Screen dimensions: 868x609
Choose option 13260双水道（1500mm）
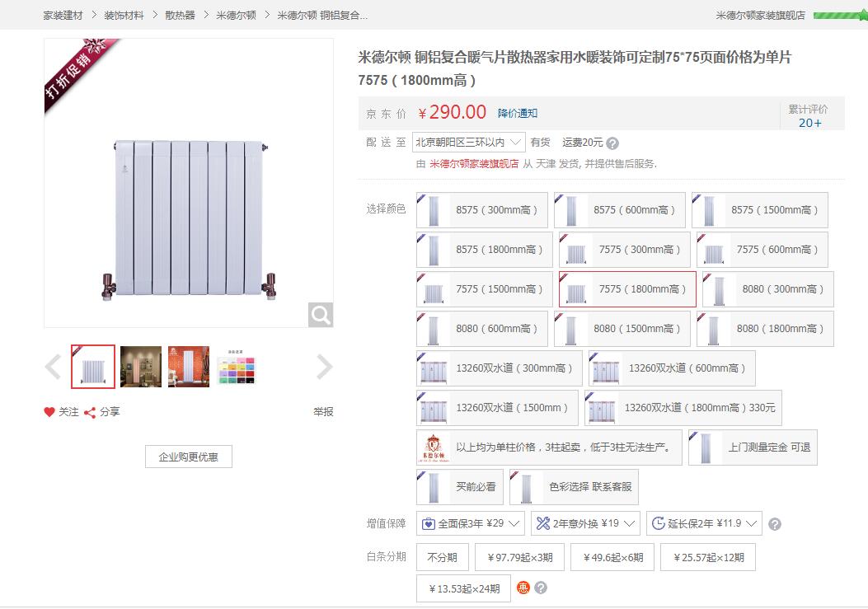(497, 408)
